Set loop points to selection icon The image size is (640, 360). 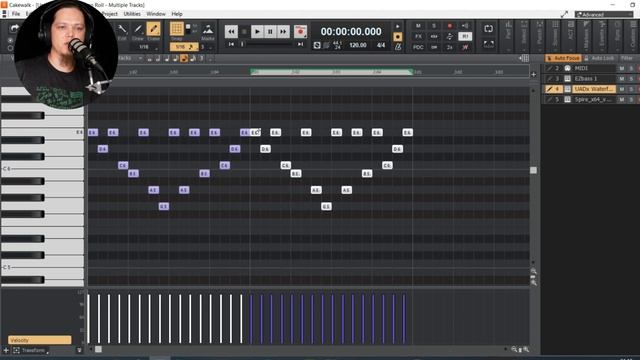click(489, 44)
